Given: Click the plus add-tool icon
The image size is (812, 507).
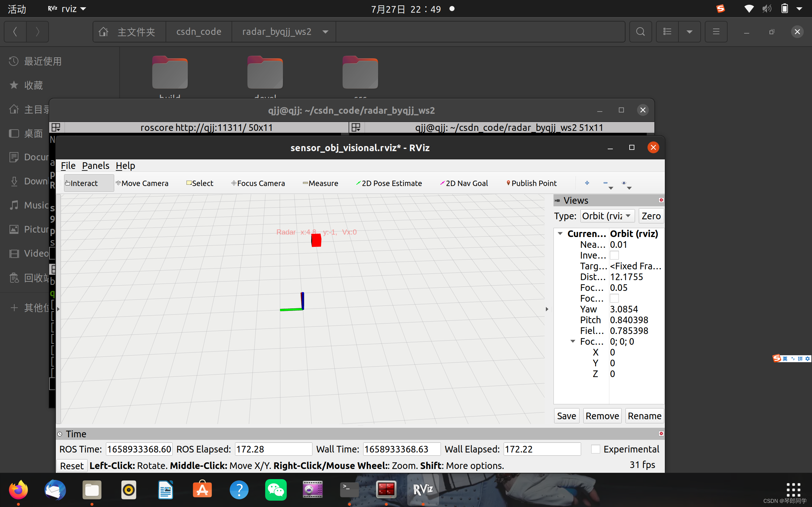Looking at the screenshot, I should 587,183.
